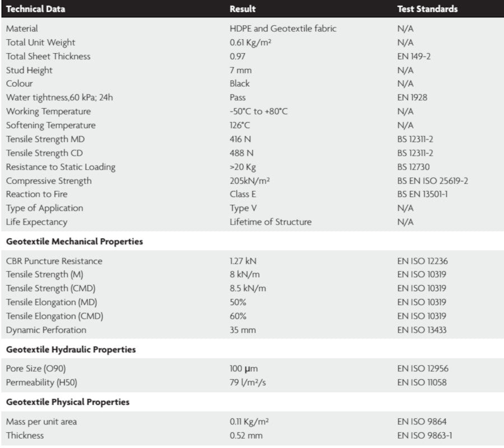Select the Geotextile Hydraulic Properties section heading
Screen dimensions: 504x448
click(71, 349)
